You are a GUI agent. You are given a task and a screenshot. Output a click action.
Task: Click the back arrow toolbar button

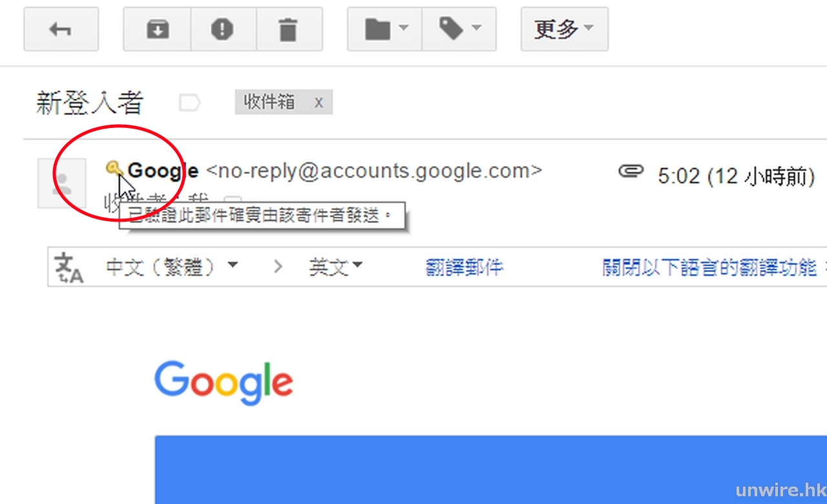click(x=61, y=29)
